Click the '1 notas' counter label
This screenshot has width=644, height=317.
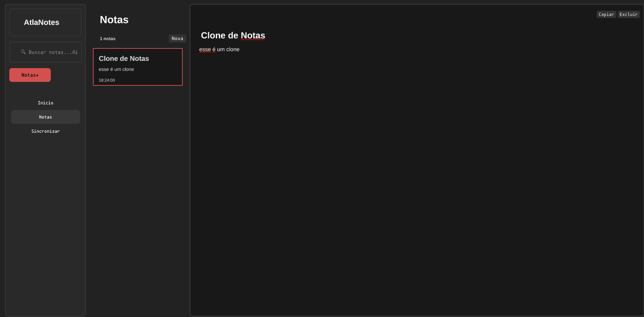(x=107, y=39)
